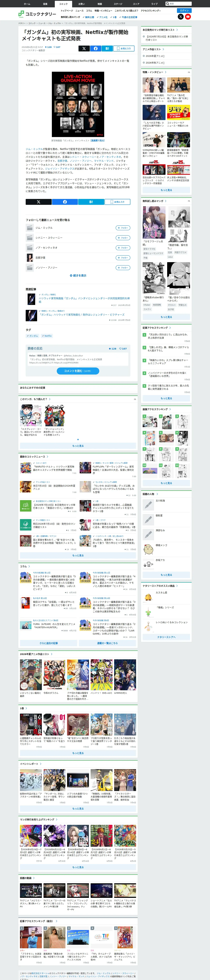
Task: Expand the follow list with 続きを表示
Action: pos(78,275)
